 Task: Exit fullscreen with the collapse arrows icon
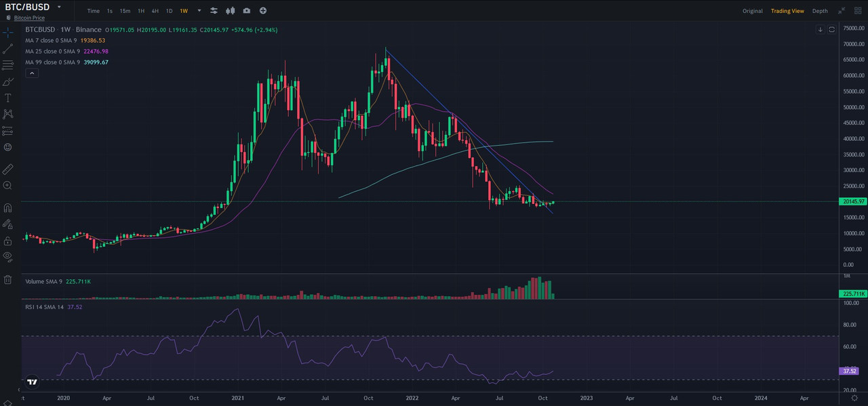tap(842, 11)
